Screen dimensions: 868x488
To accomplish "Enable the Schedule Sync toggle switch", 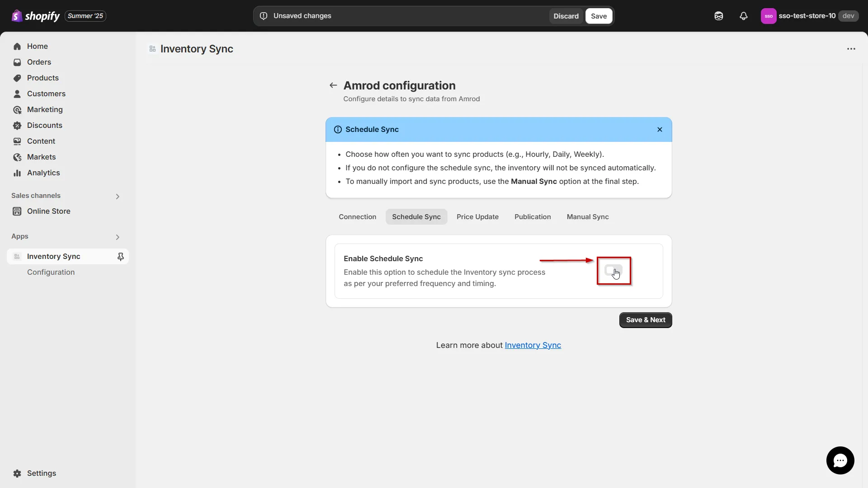I will [x=613, y=270].
